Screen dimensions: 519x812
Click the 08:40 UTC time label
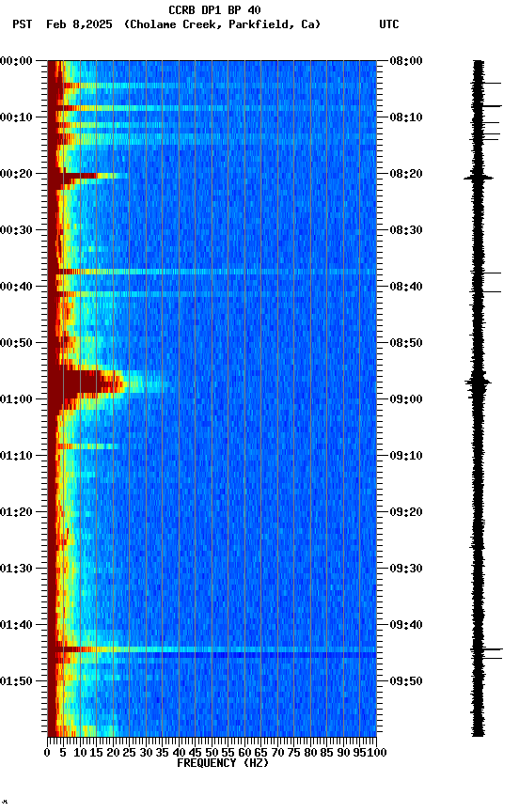point(406,287)
